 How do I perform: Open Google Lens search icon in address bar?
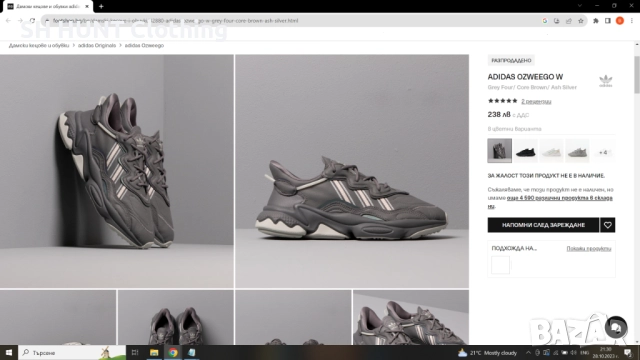click(x=544, y=21)
